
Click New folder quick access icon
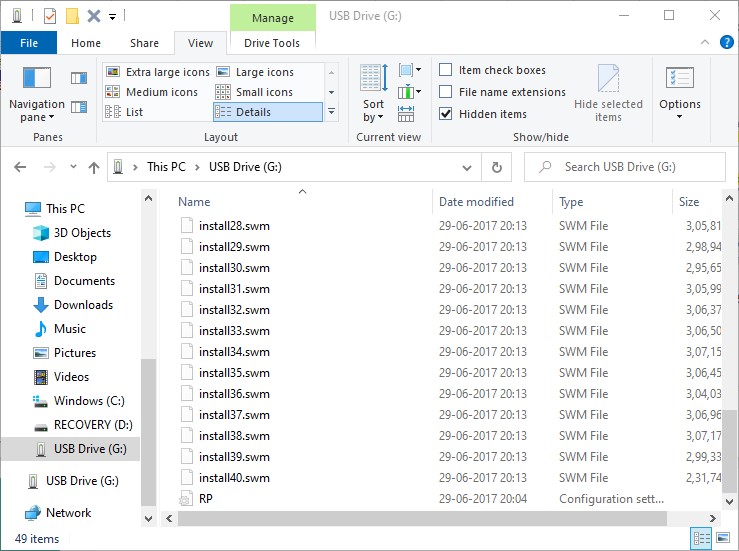click(72, 16)
